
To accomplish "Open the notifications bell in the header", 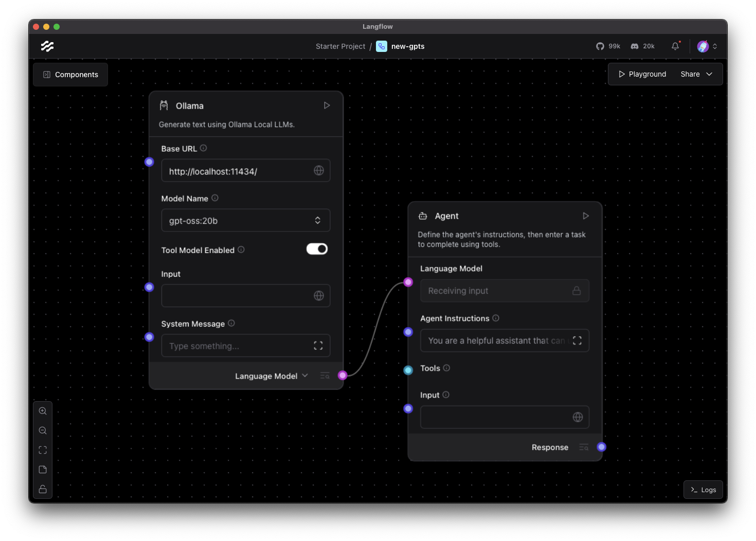I will coord(675,46).
